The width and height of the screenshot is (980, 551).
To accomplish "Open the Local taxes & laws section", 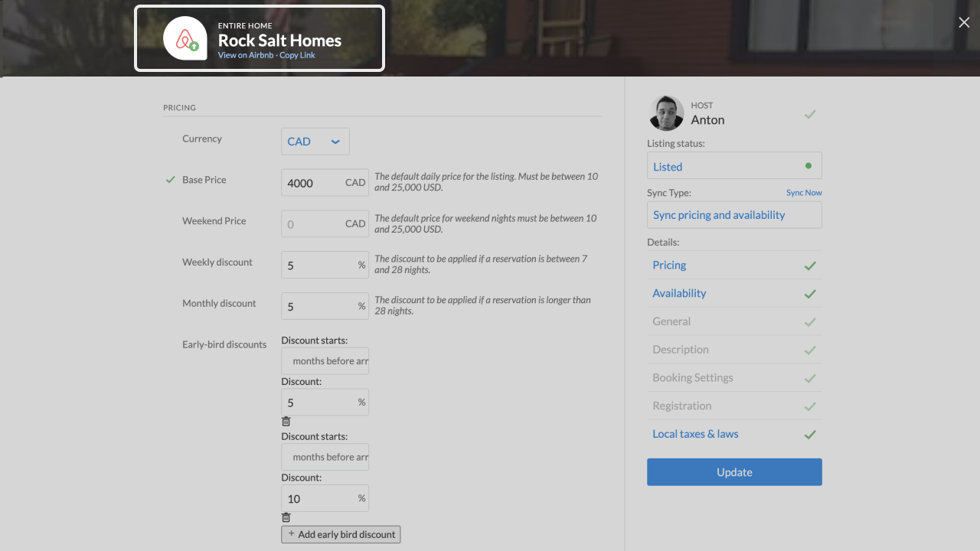I will (x=734, y=434).
